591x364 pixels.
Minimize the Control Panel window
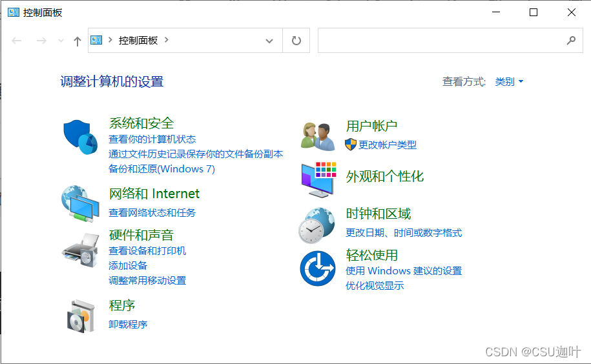click(496, 12)
